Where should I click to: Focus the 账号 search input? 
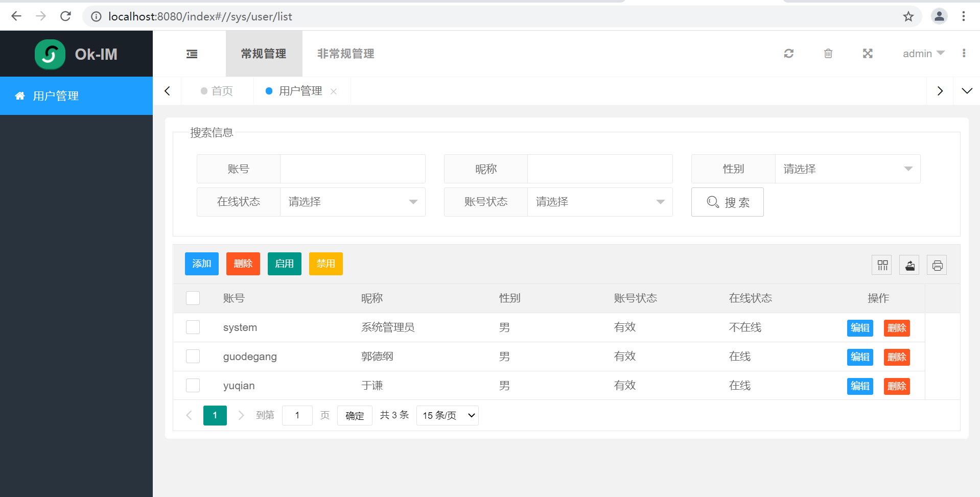pyautogui.click(x=353, y=169)
